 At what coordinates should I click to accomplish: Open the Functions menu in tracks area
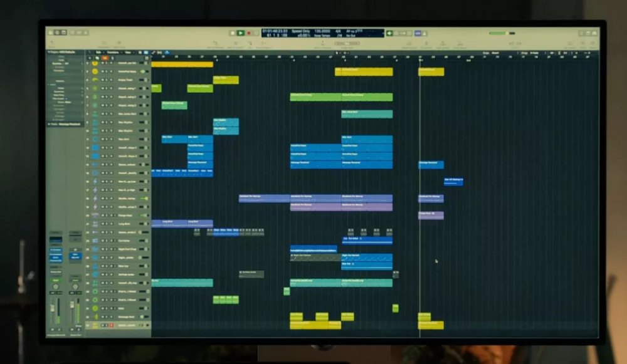point(113,53)
